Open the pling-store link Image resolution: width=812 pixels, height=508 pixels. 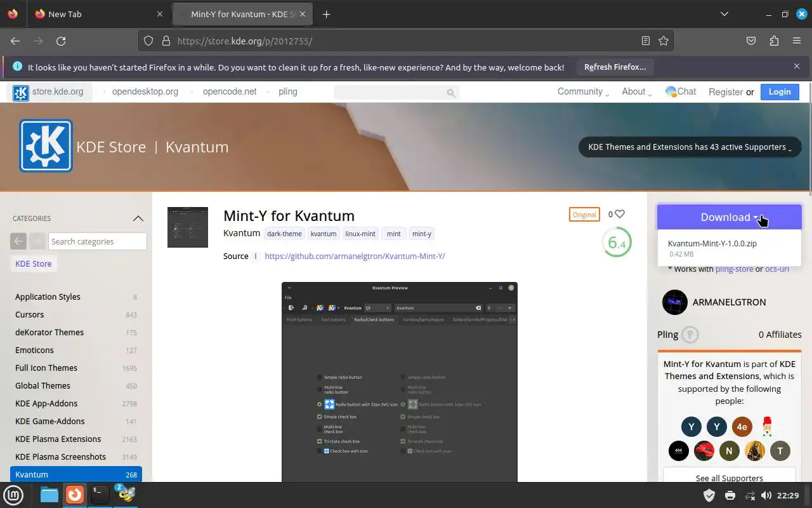click(735, 269)
